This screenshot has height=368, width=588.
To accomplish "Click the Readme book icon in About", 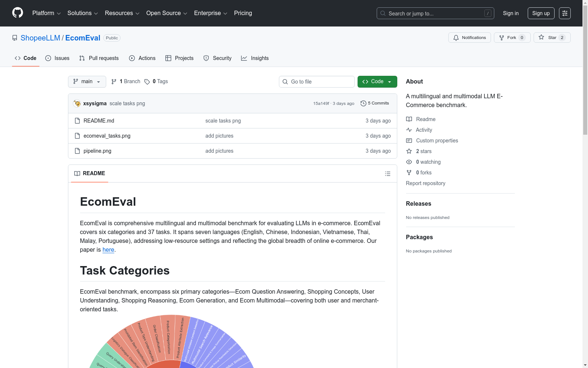I will coord(409,119).
